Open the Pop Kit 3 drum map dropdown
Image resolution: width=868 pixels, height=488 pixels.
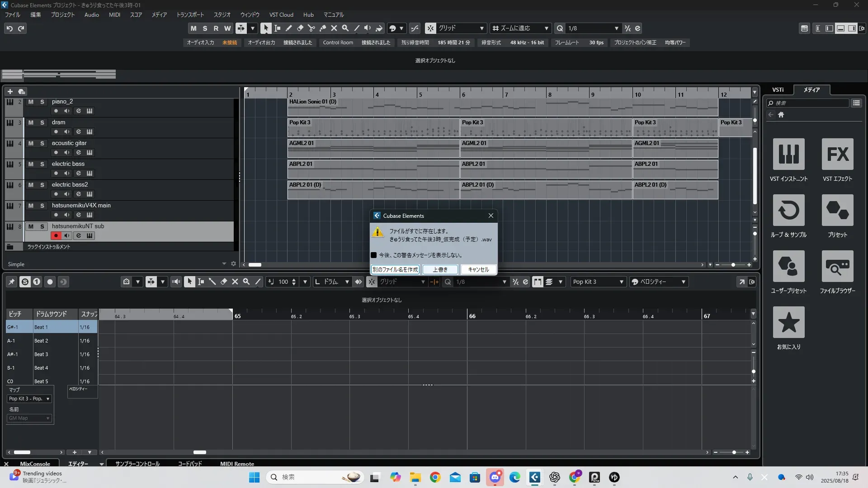click(x=29, y=399)
